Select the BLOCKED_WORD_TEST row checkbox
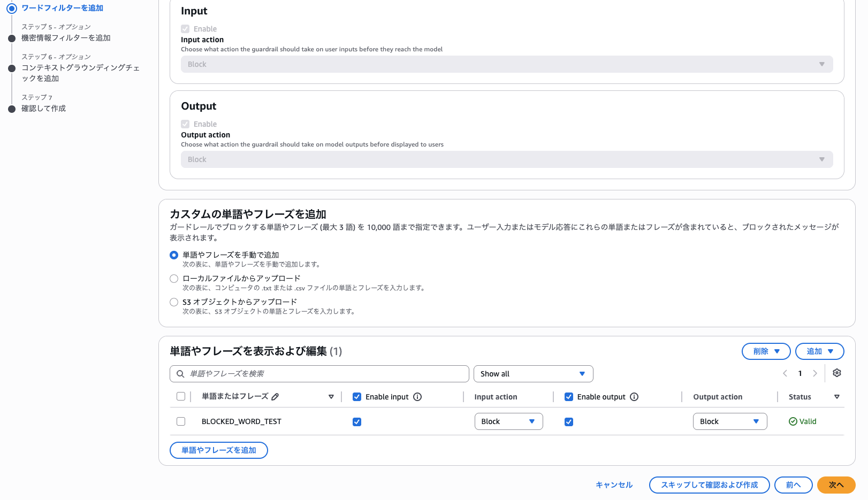The image size is (868, 500). click(x=181, y=421)
